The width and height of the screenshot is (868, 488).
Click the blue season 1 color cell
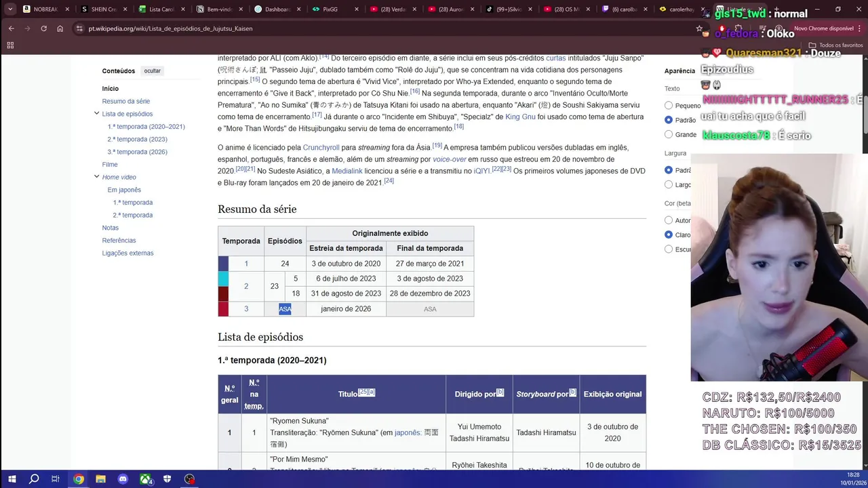(223, 264)
